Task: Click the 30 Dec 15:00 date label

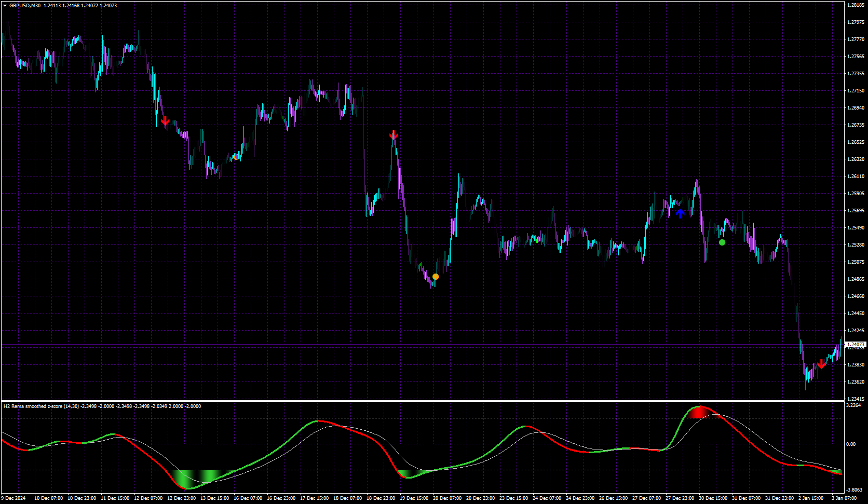Action: pos(713,498)
